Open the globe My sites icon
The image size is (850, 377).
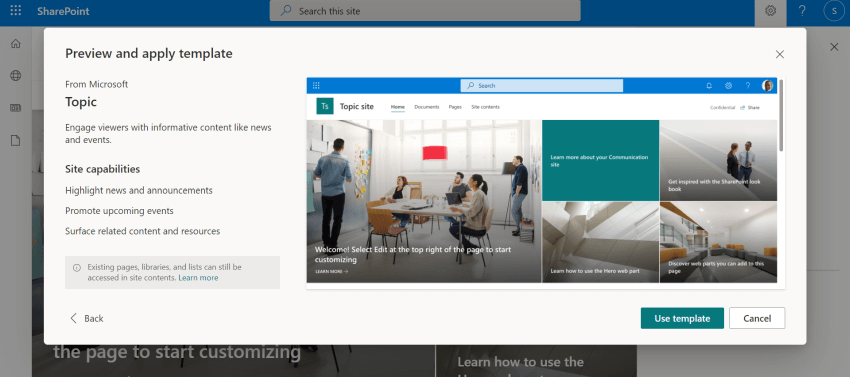click(16, 76)
